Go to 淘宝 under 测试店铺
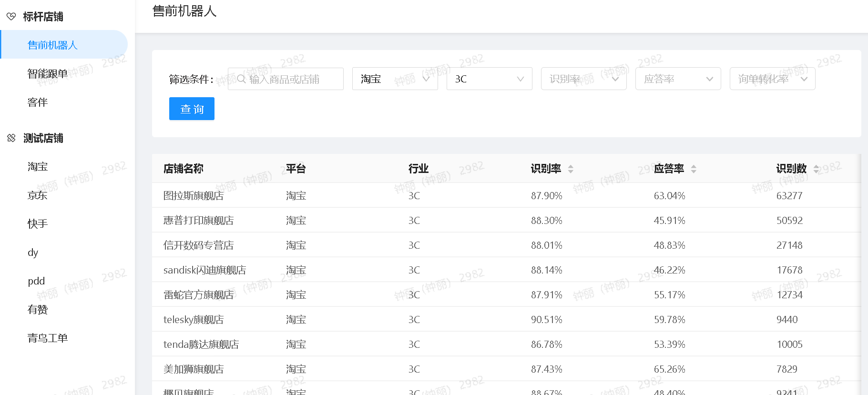868x395 pixels. (x=38, y=167)
